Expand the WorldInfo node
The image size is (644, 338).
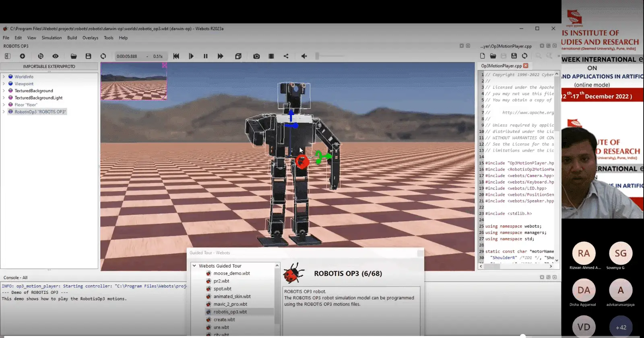(4, 76)
